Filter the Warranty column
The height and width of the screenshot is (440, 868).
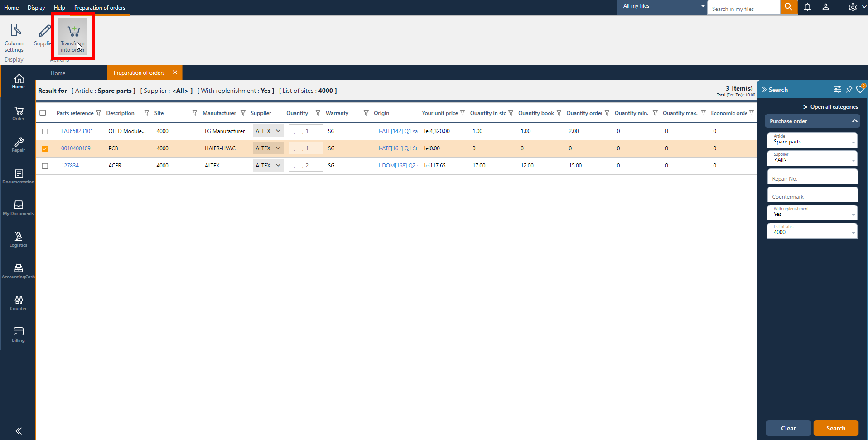point(366,113)
